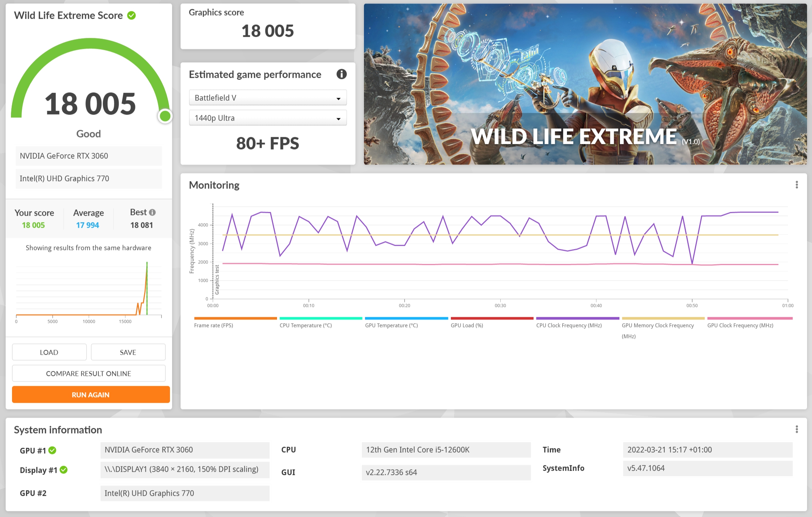Open the Battlefield V game dropdown
Viewport: 812px width, 517px height.
(268, 98)
